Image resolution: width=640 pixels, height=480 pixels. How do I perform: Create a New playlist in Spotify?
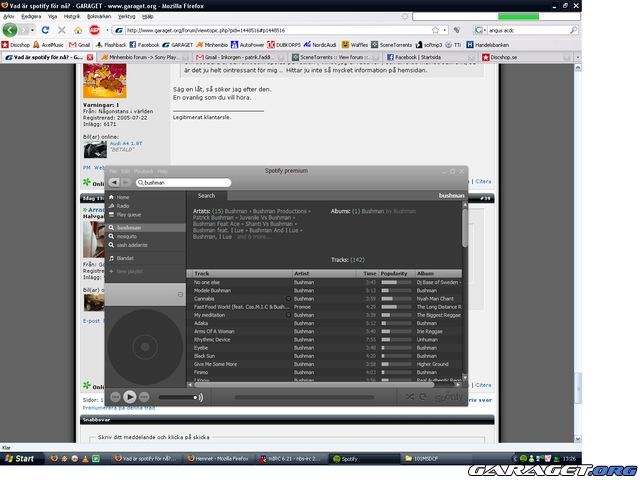[129, 271]
